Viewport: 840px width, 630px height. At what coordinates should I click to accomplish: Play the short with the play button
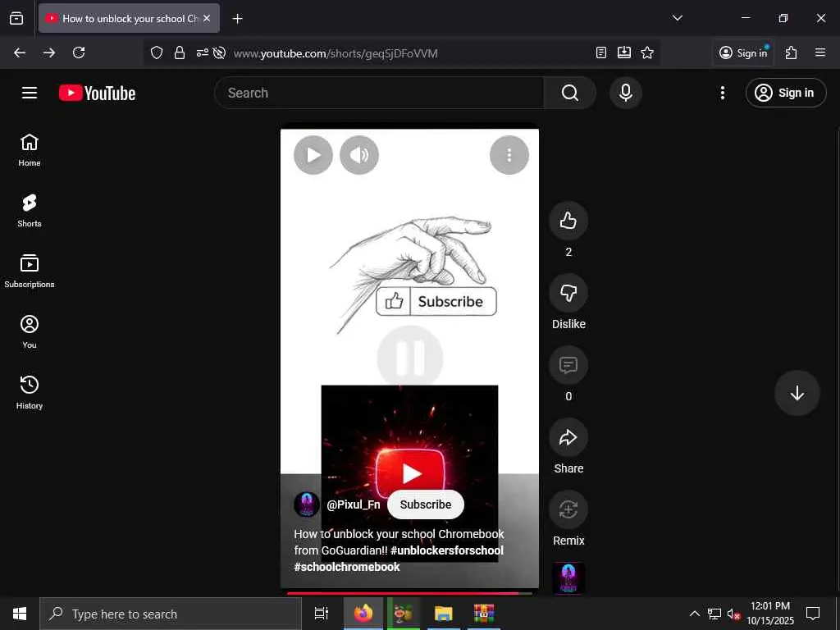(313, 155)
